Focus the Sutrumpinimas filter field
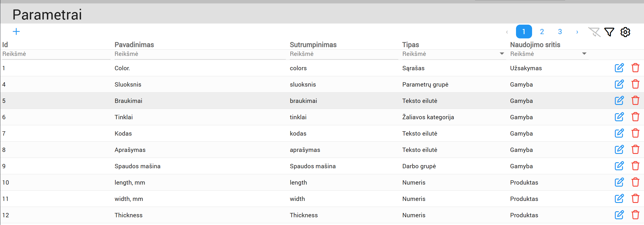Viewport: 644px width, 225px height. pos(344,54)
